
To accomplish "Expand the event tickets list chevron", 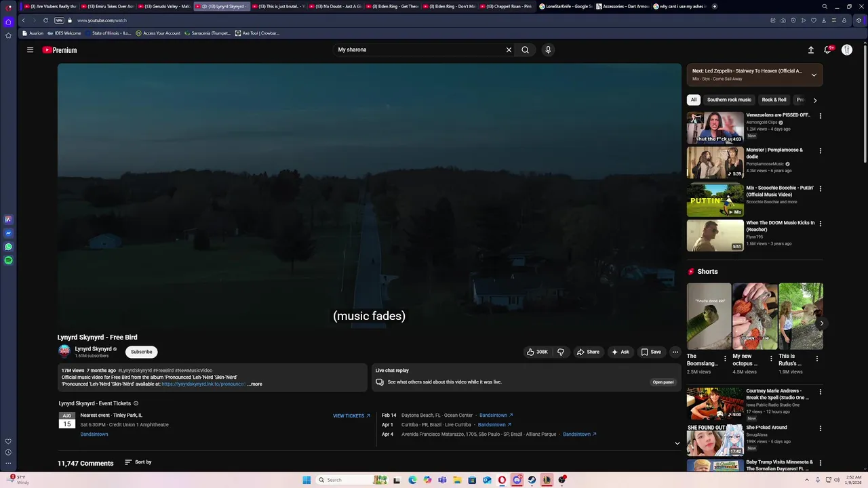I will tap(677, 443).
